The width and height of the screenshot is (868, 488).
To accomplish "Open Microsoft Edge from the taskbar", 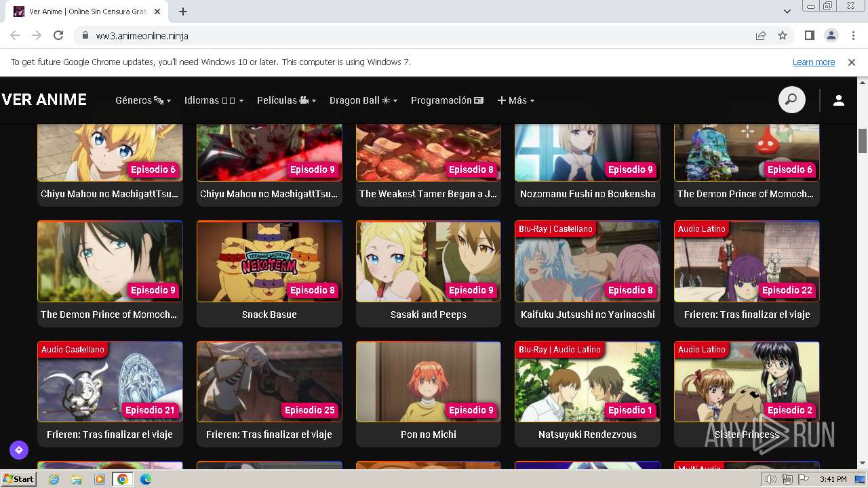I will [x=146, y=479].
